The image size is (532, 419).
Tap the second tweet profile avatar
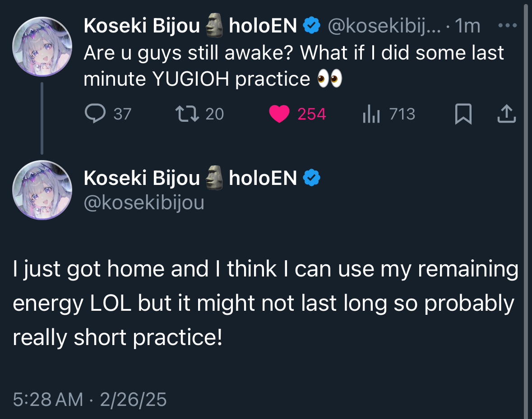point(42,190)
